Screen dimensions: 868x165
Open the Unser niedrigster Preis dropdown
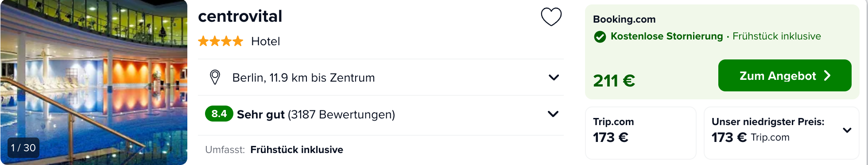847,130
